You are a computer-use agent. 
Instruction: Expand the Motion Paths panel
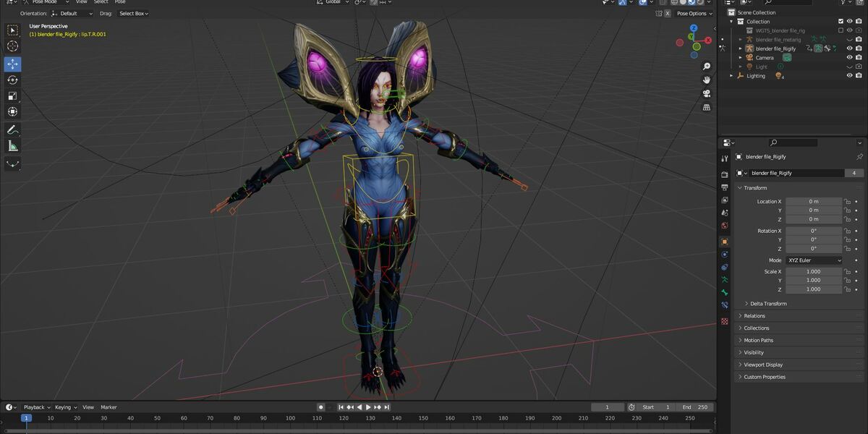click(x=759, y=340)
